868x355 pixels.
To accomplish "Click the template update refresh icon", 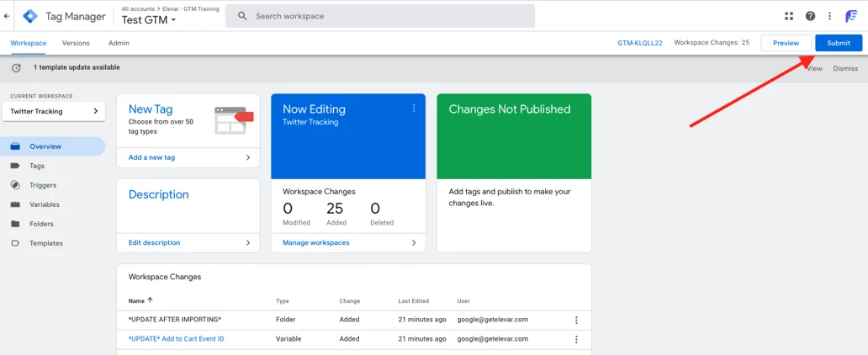I will (17, 67).
